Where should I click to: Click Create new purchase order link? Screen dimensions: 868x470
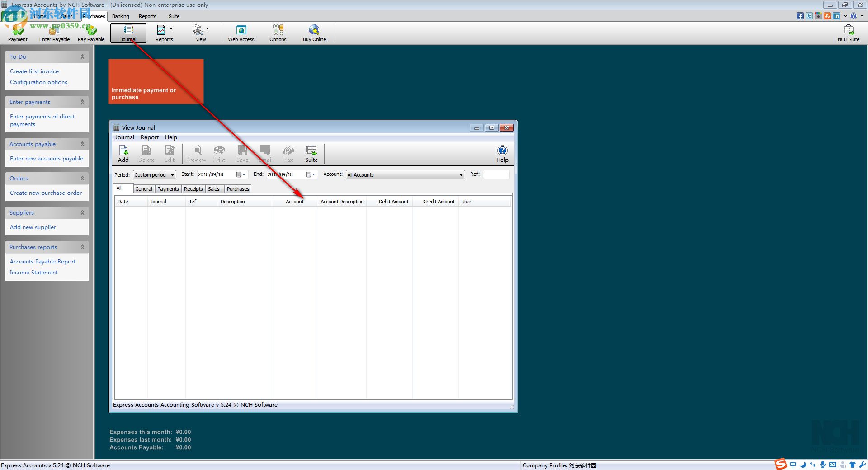click(46, 193)
